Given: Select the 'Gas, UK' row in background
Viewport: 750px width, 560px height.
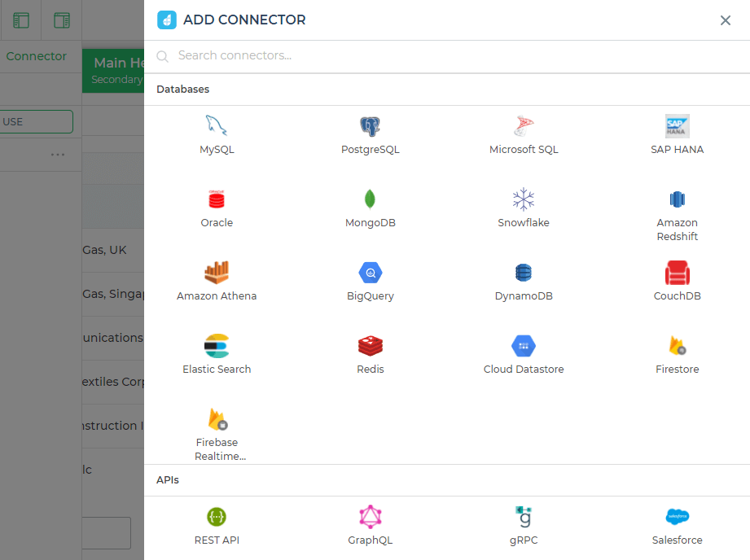Looking at the screenshot, I should [113, 250].
